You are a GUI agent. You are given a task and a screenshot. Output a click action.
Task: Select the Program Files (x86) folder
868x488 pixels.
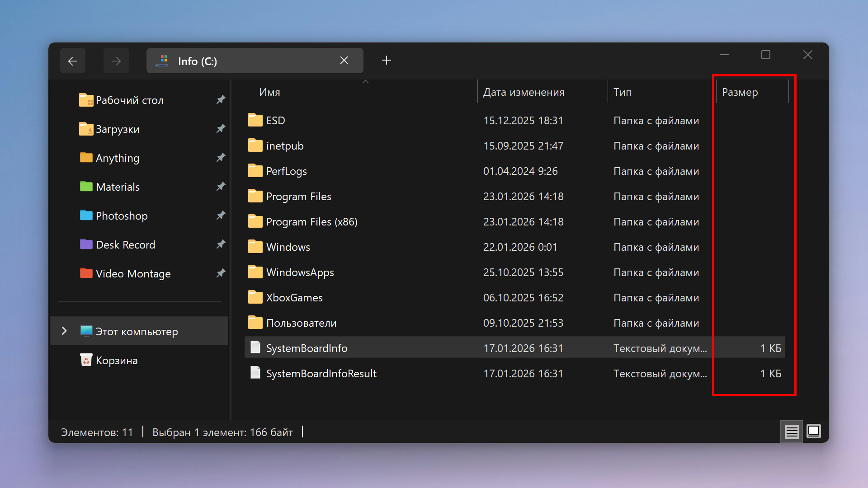[311, 222]
